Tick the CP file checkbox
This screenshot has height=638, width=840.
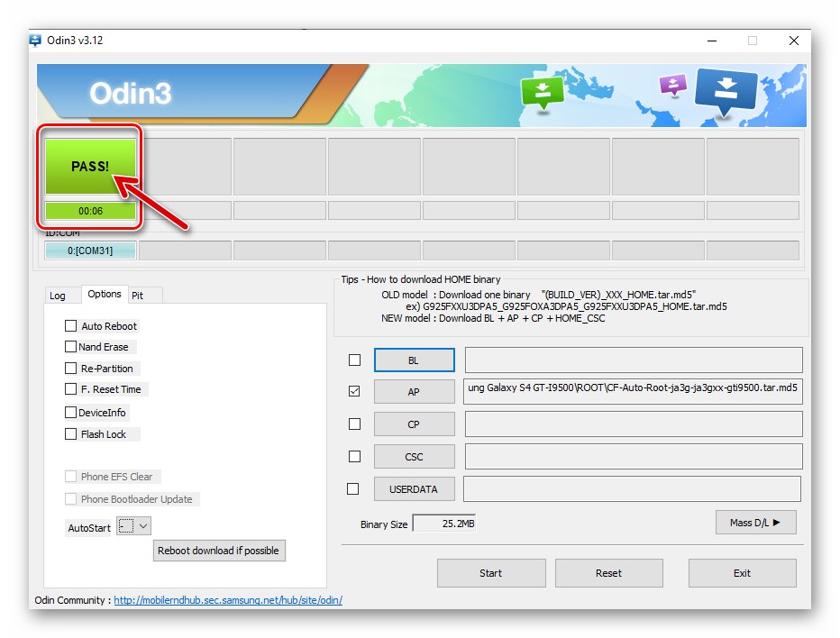354,424
